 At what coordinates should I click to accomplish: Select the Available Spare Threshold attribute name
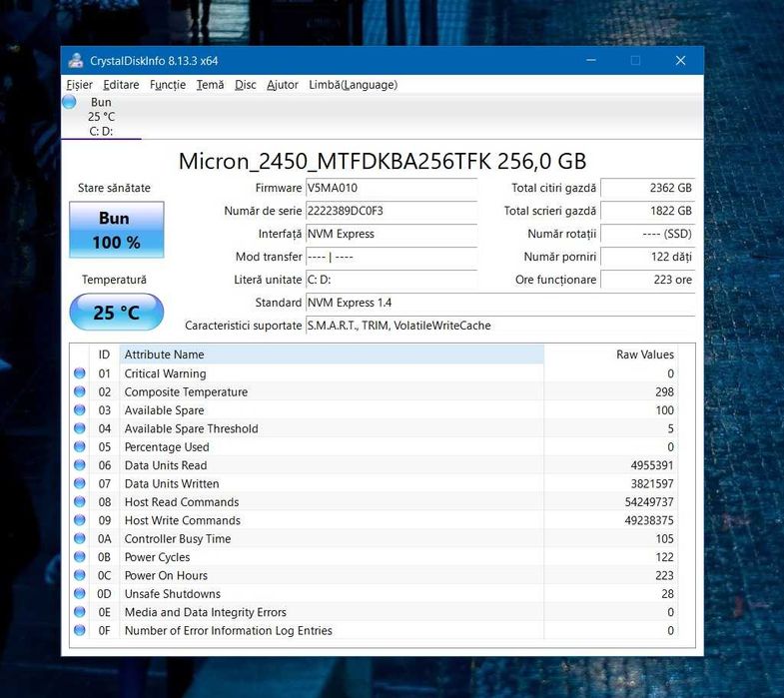tap(192, 428)
